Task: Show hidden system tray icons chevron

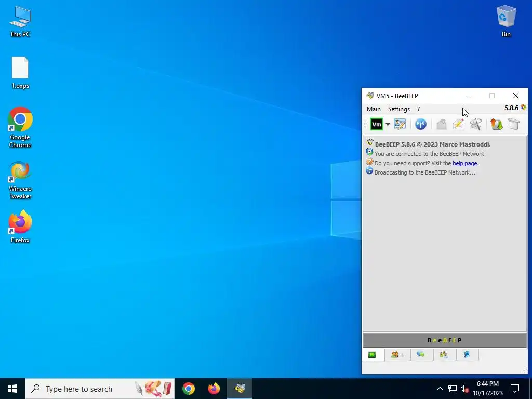Action: point(440,389)
